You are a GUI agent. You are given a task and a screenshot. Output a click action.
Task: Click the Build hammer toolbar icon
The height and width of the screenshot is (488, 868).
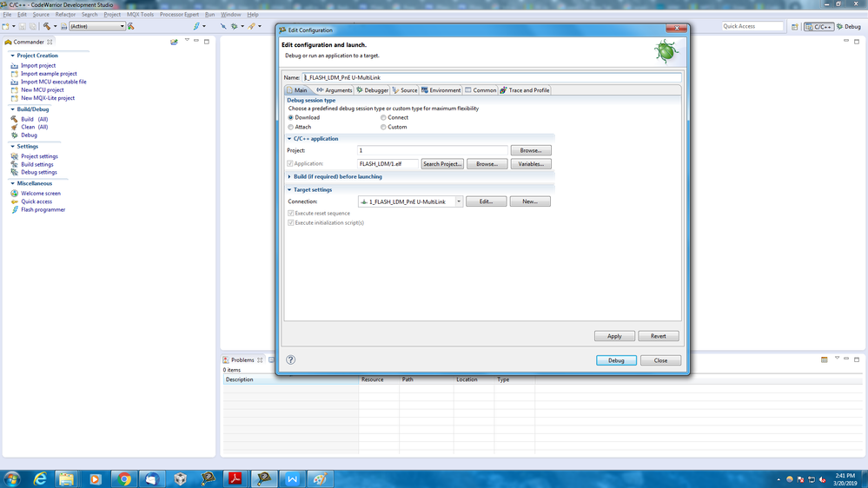coord(47,26)
